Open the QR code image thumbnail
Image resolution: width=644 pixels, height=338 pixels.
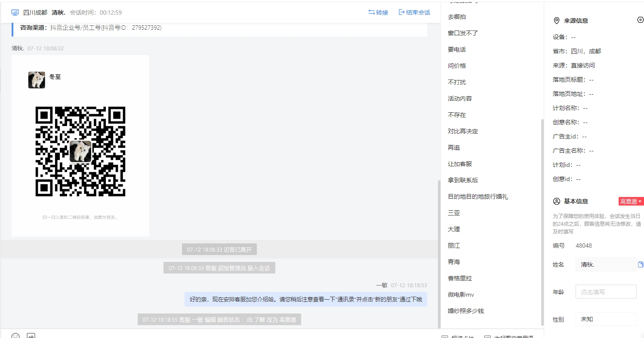tap(80, 146)
